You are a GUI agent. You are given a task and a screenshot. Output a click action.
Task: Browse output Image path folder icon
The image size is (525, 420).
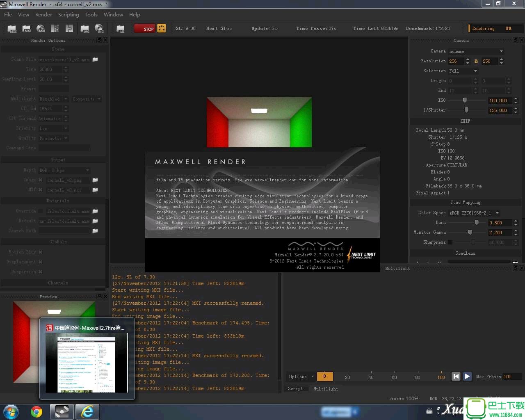95,180
